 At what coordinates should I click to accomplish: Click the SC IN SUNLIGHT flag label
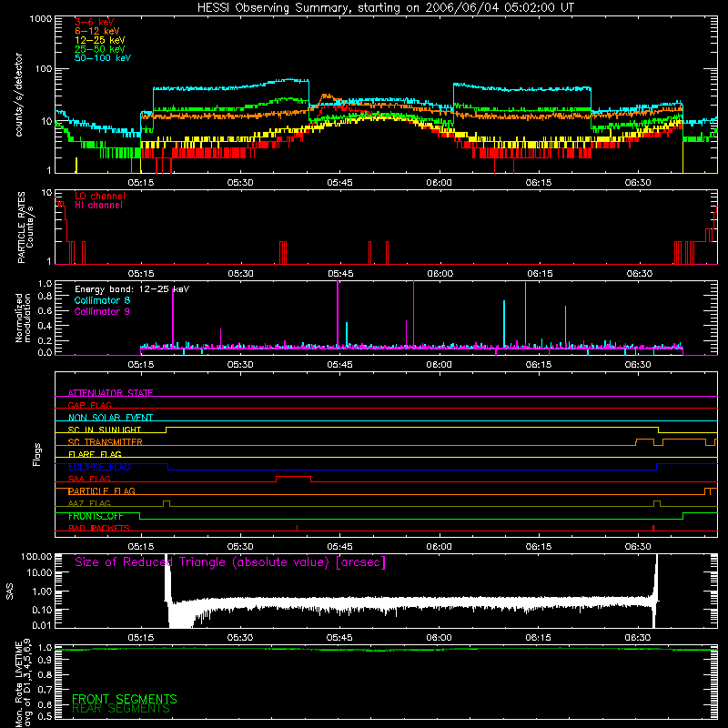[105, 430]
